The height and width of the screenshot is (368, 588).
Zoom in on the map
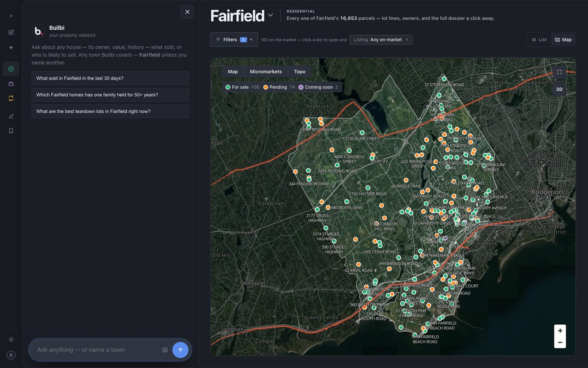pyautogui.click(x=560, y=331)
